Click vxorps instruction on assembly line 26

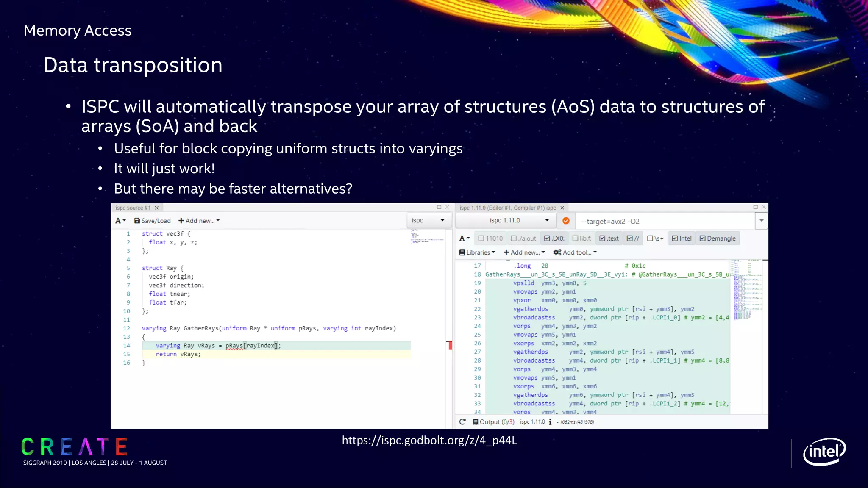[x=523, y=344]
